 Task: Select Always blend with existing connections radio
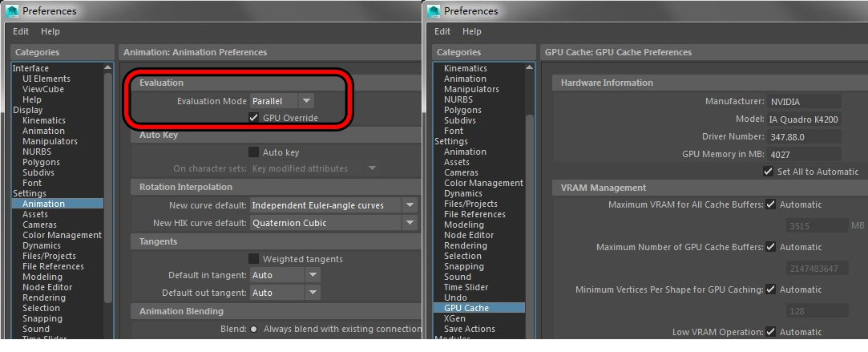pyautogui.click(x=253, y=329)
